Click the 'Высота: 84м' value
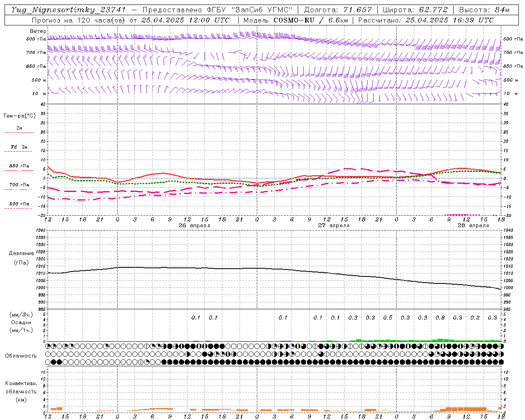The height and width of the screenshot is (420, 525). tap(484, 10)
